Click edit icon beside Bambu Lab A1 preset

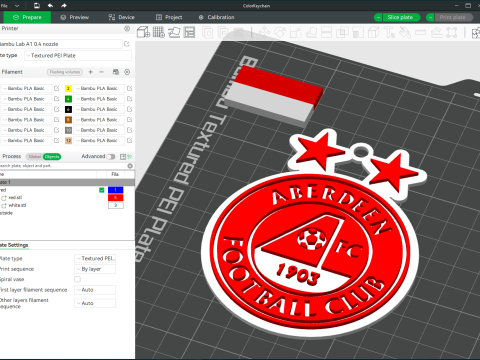click(127, 44)
